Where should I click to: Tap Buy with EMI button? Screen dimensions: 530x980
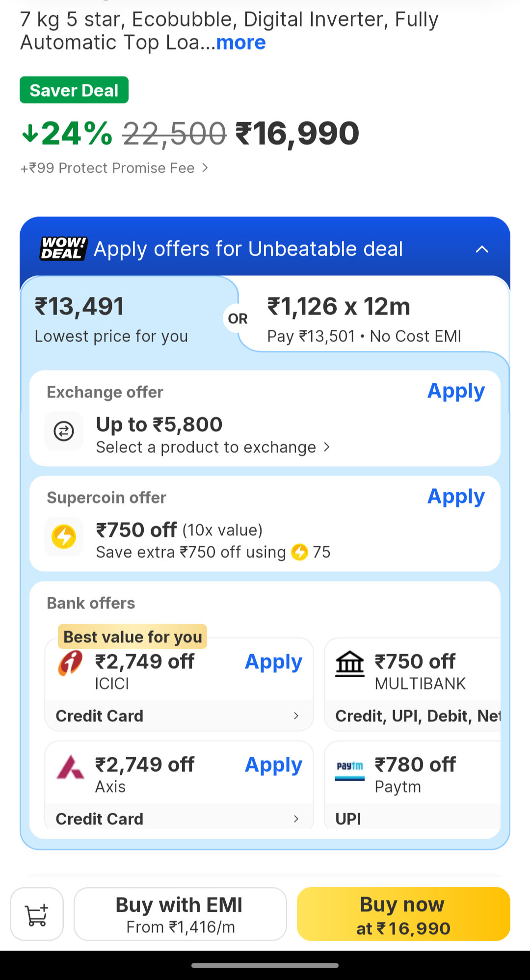tap(180, 914)
